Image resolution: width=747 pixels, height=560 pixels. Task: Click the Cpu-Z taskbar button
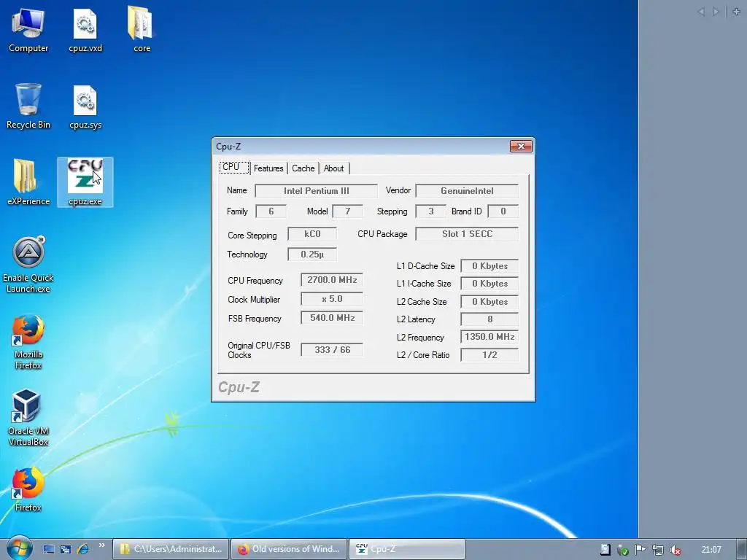pyautogui.click(x=407, y=549)
